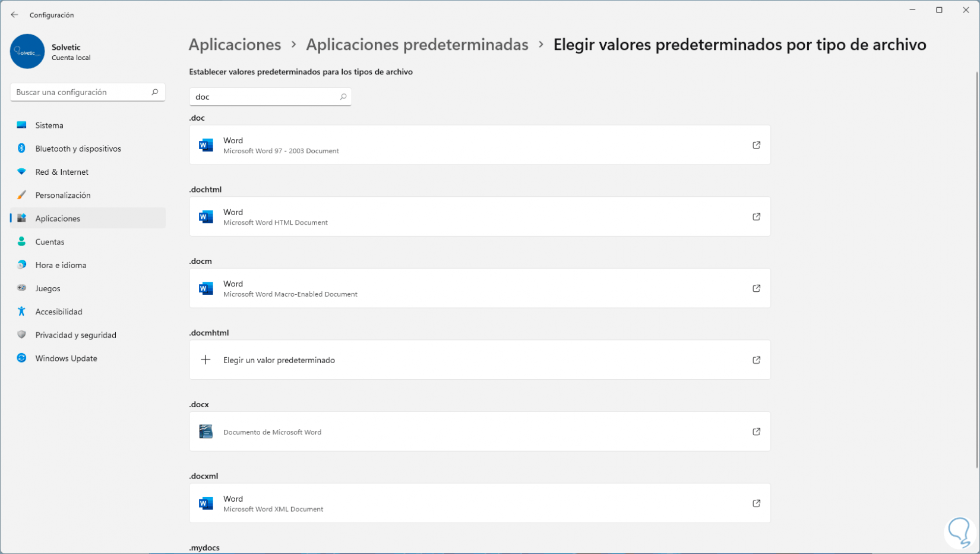
Task: Open Juegos settings
Action: tap(88, 288)
